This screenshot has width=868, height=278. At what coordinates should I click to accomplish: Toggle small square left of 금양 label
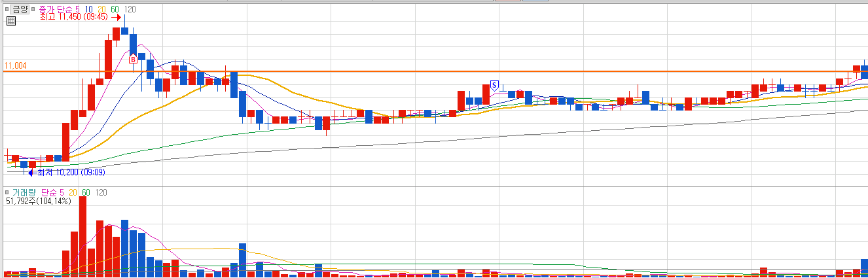(x=7, y=9)
